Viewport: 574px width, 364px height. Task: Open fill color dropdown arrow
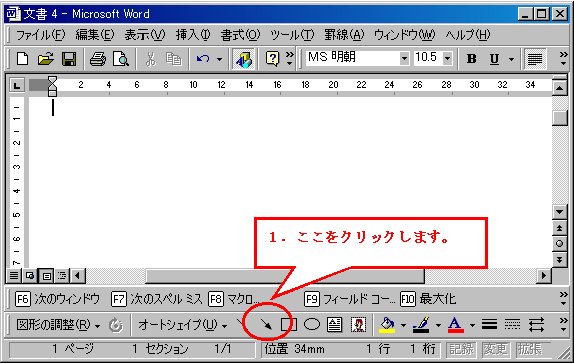pos(403,325)
